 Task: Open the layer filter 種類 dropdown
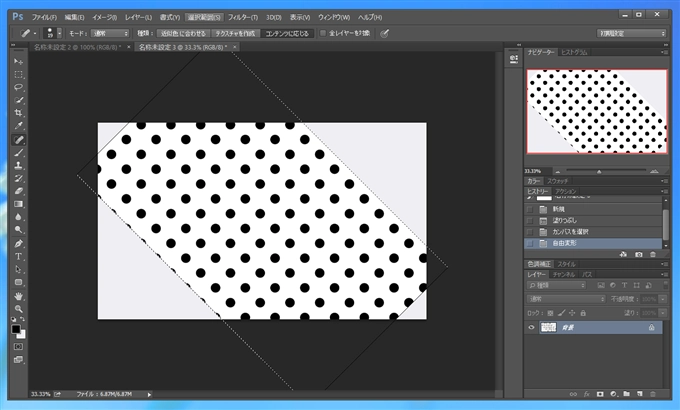pos(557,285)
